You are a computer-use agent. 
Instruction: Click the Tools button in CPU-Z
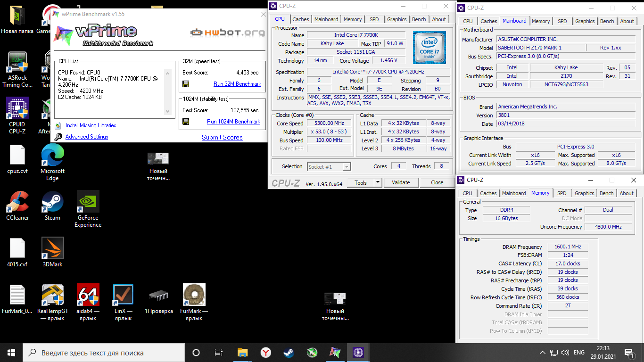point(361,182)
